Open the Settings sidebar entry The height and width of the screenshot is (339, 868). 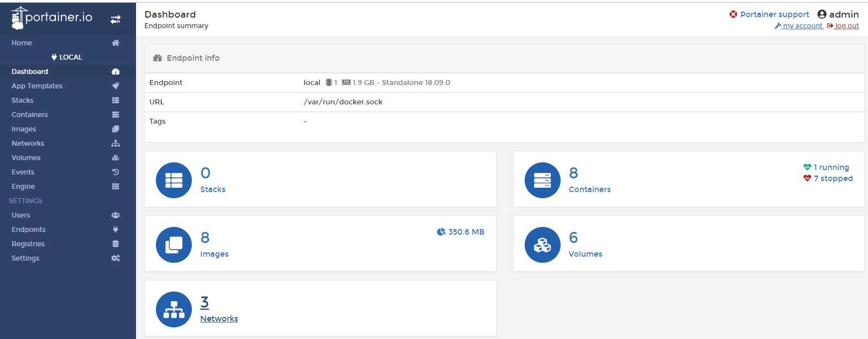tap(25, 258)
